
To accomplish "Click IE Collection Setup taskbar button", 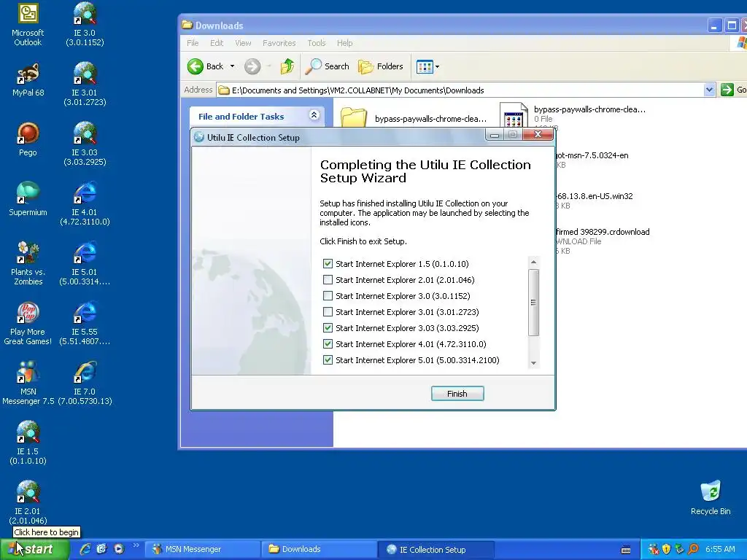I will click(436, 549).
